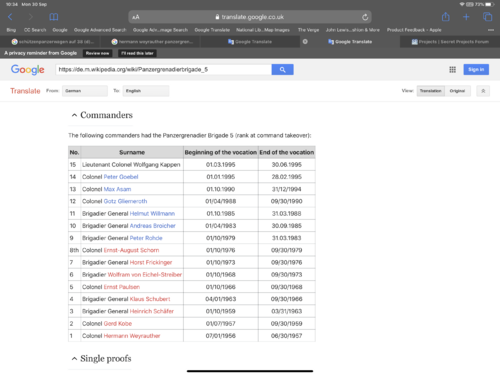
Task: Open the Peter Rohde link
Action: coord(146,238)
